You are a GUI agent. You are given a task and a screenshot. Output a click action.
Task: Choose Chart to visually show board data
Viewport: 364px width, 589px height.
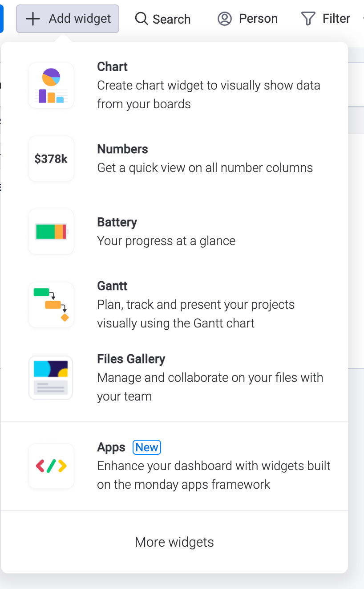178,85
